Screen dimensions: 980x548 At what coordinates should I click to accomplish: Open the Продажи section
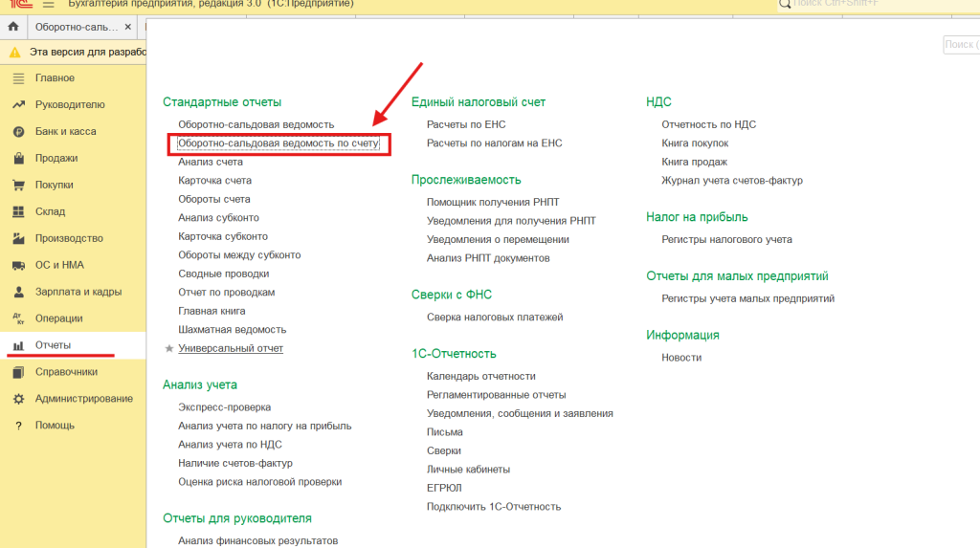(x=56, y=158)
